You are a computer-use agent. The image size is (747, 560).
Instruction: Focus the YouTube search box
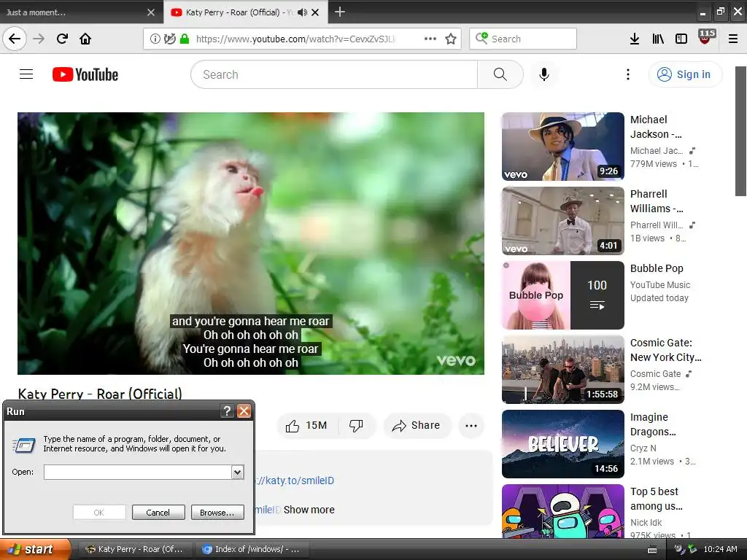[334, 74]
